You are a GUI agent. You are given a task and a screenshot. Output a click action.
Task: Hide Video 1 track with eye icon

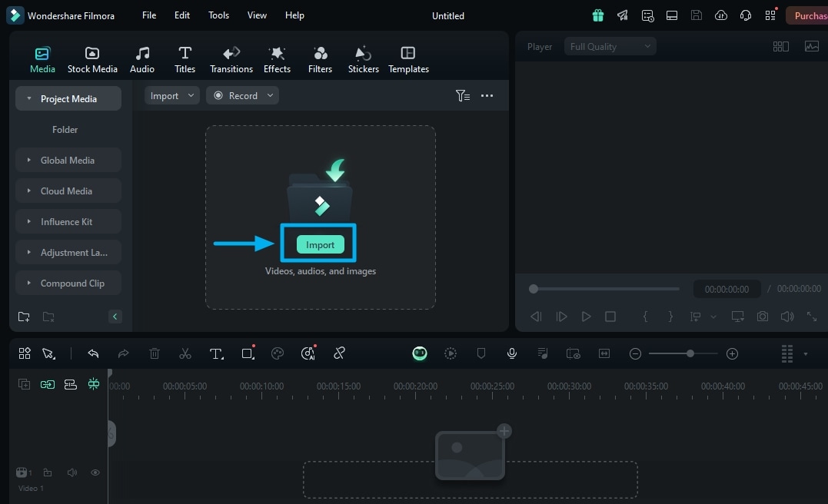[95, 472]
